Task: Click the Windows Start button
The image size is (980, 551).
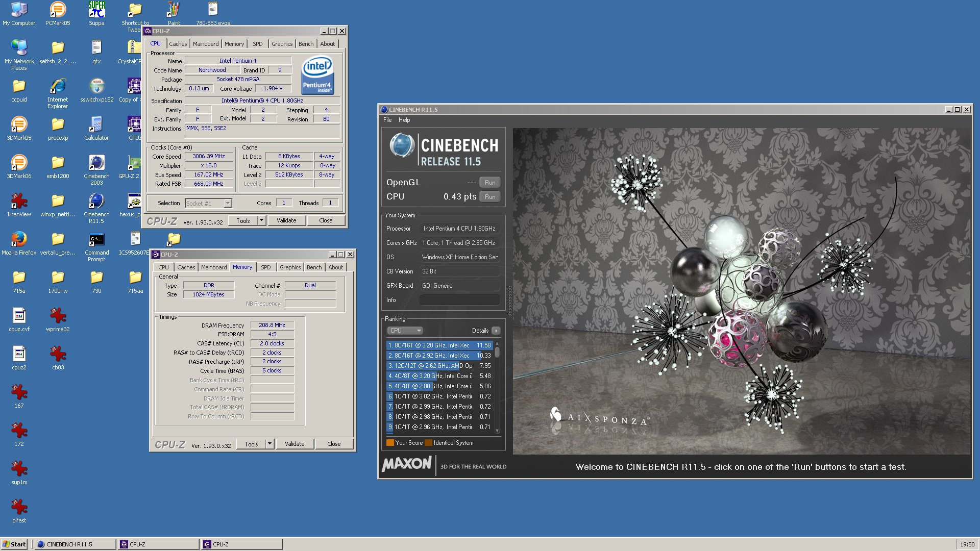Action: click(14, 544)
